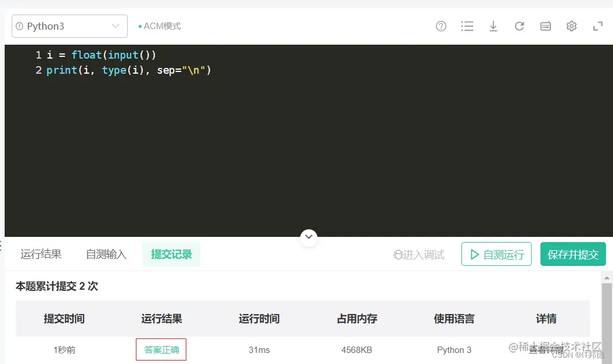613x364 pixels.
Task: Click the disabled 进入调试 control
Action: coord(418,254)
